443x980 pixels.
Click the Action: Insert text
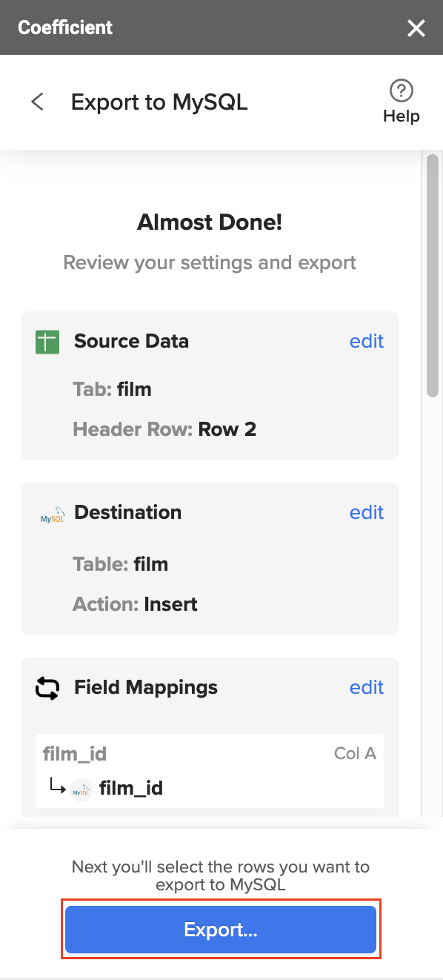[134, 604]
